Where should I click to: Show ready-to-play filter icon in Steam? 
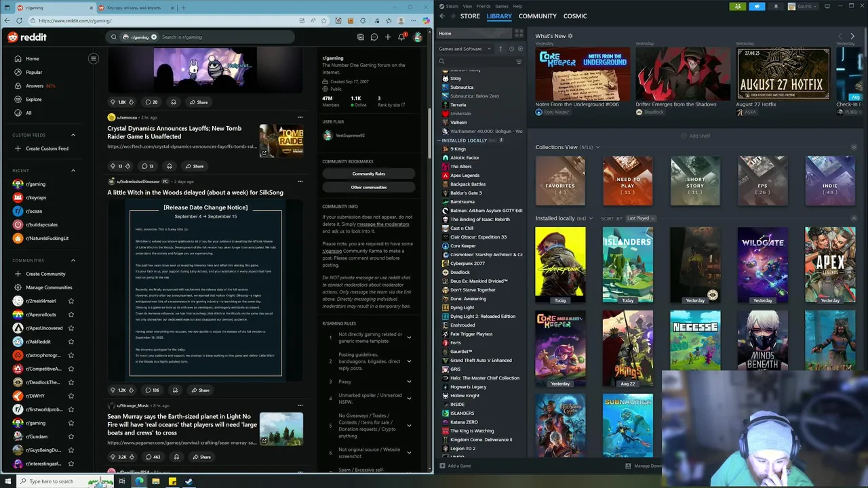520,49
